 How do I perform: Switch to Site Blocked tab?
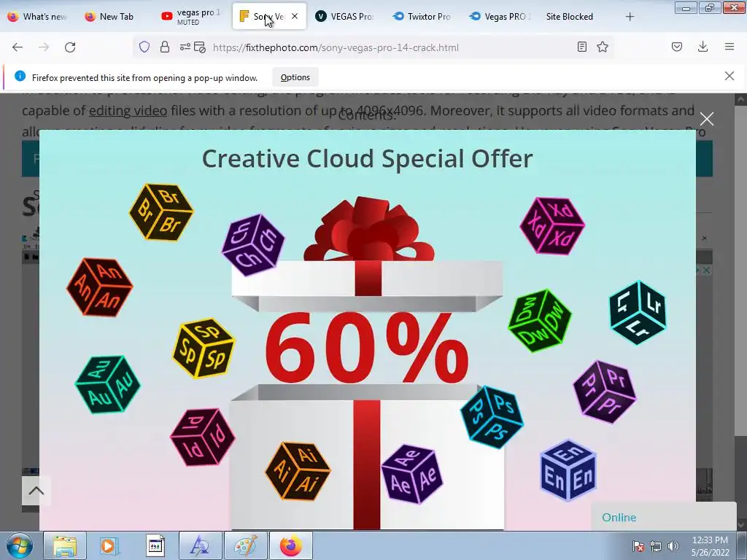point(569,17)
